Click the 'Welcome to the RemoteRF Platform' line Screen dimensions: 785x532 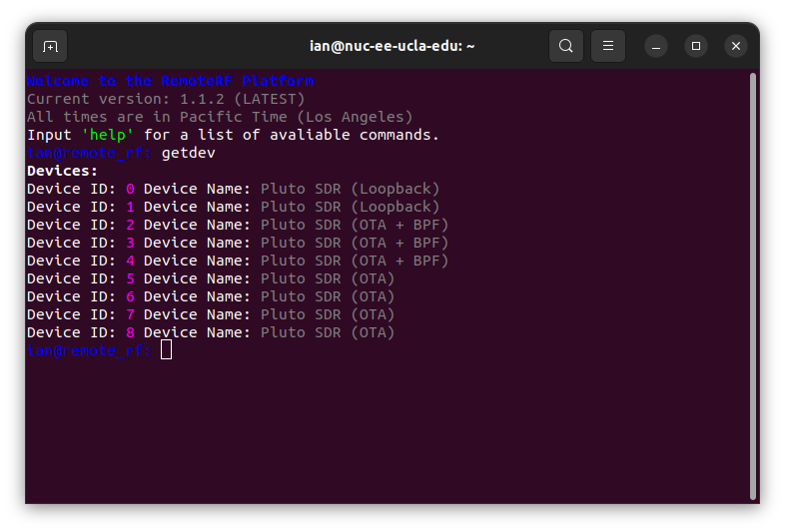170,81
